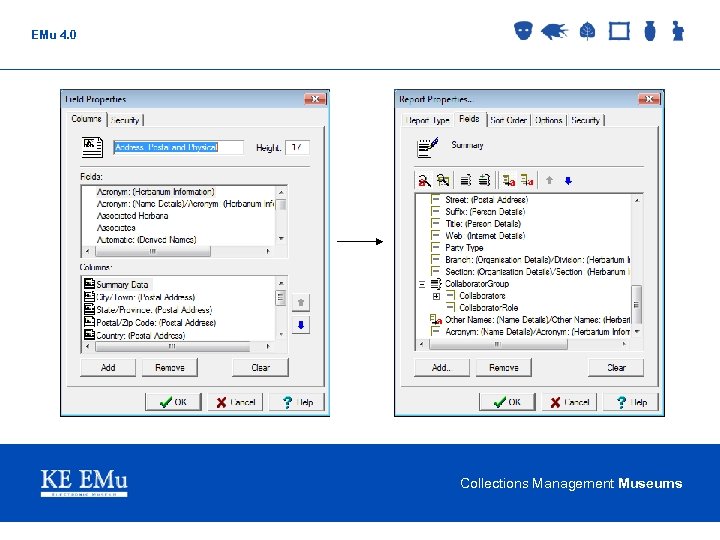Click the document icon beside the column name field
Image resolution: width=720 pixels, height=540 pixels.
click(x=92, y=147)
